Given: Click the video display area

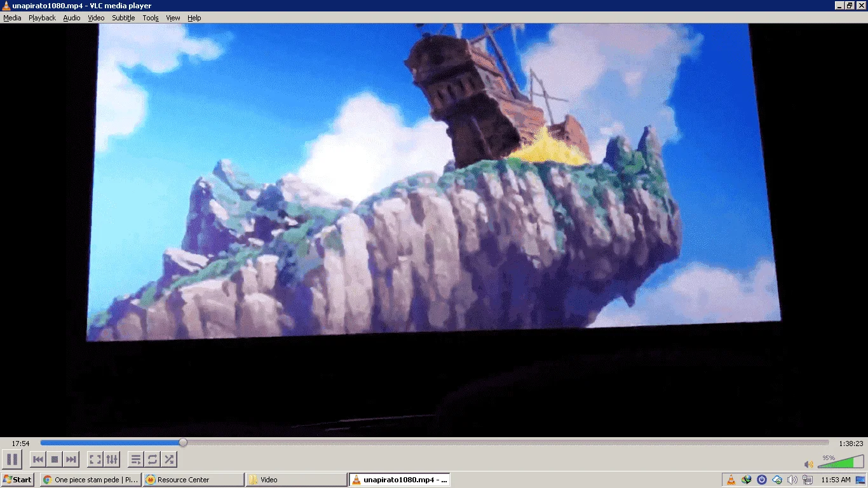Looking at the screenshot, I should click(434, 230).
